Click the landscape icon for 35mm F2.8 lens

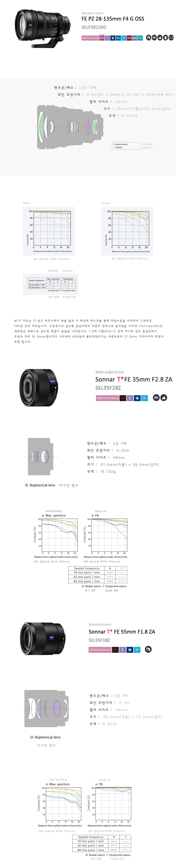164,398
